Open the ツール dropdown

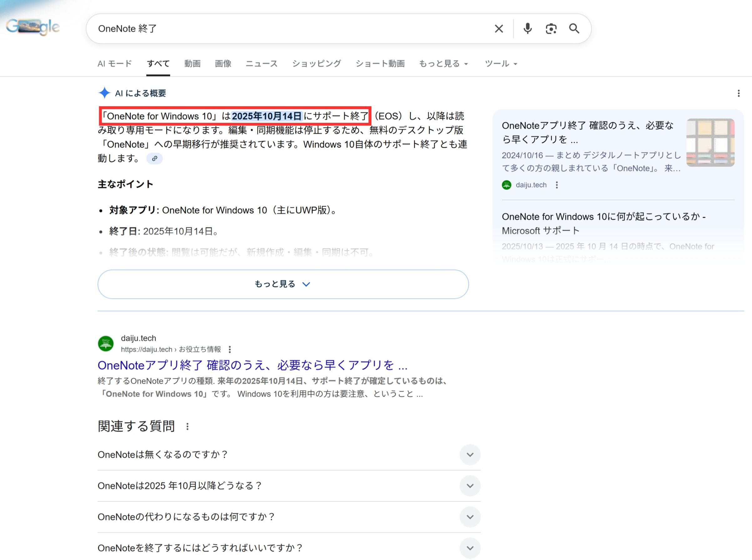pos(500,63)
